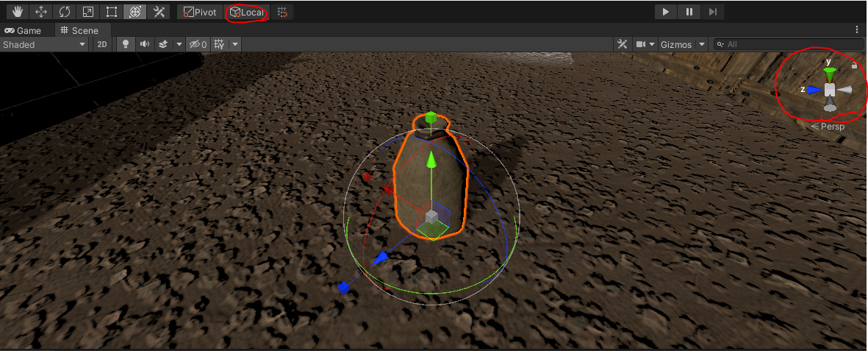Viewport: 868px width, 351px height.
Task: Toggle scene lighting bulb
Action: pos(125,44)
